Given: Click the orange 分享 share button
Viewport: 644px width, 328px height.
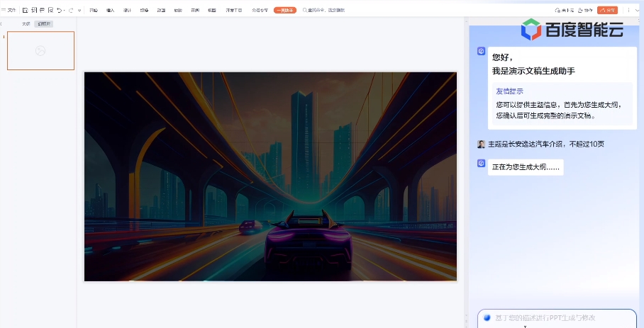Looking at the screenshot, I should [607, 11].
